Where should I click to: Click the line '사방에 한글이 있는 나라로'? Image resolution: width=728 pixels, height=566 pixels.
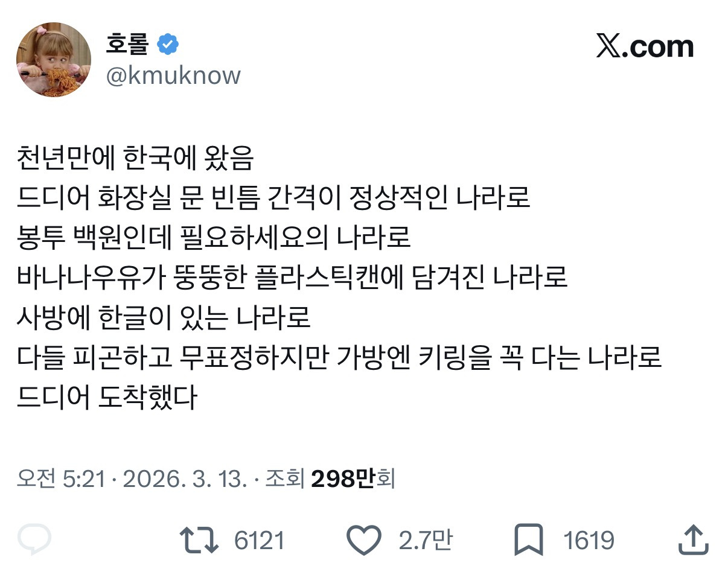164,318
